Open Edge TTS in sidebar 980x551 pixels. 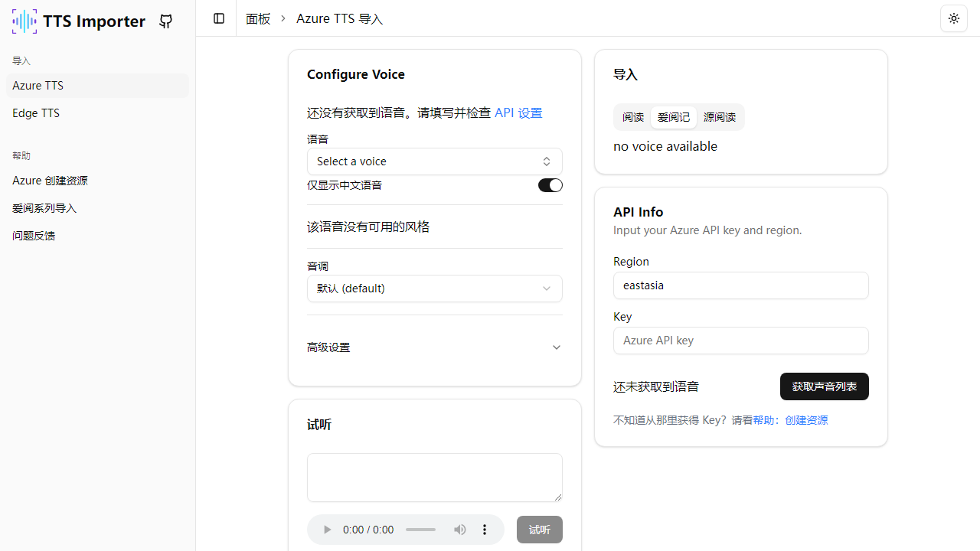tap(97, 113)
